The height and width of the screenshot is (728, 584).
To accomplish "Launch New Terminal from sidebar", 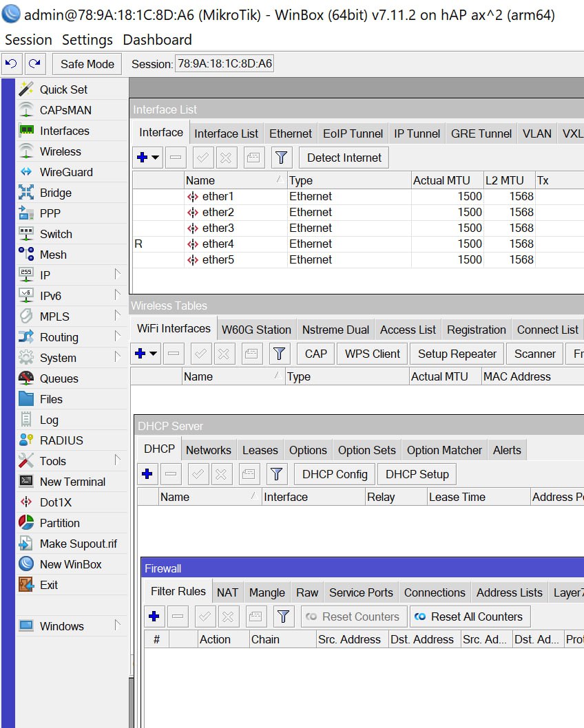I will coord(72,482).
